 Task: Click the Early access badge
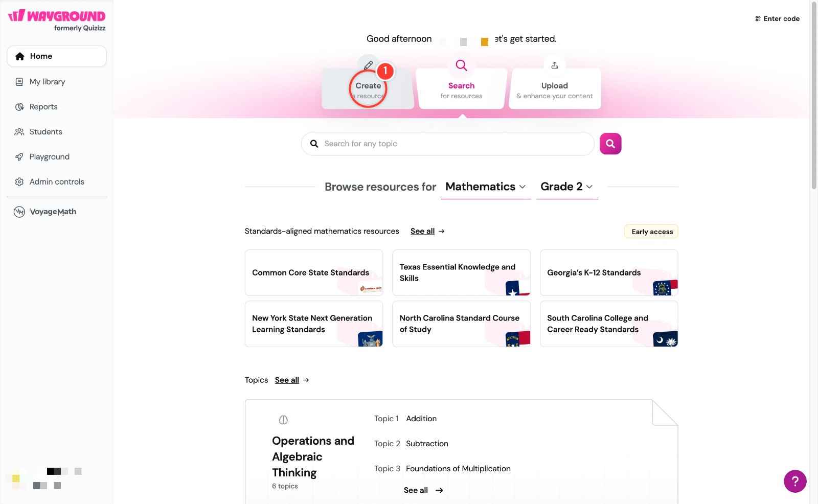pos(651,232)
